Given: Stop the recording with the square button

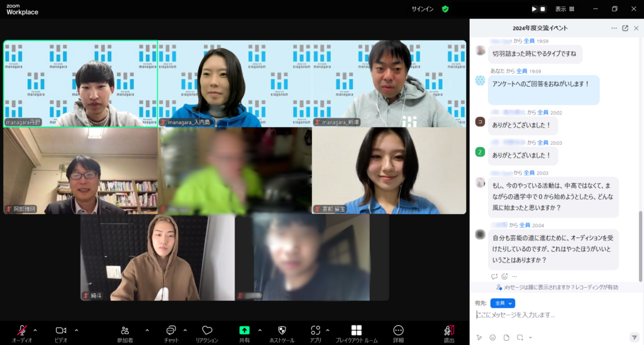Looking at the screenshot, I should (543, 9).
